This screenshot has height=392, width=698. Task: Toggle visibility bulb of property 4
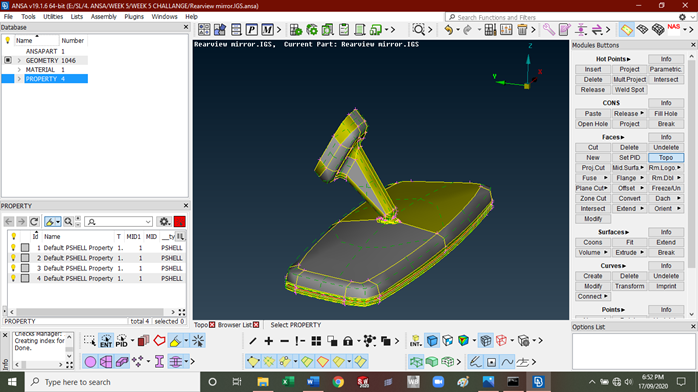point(13,278)
